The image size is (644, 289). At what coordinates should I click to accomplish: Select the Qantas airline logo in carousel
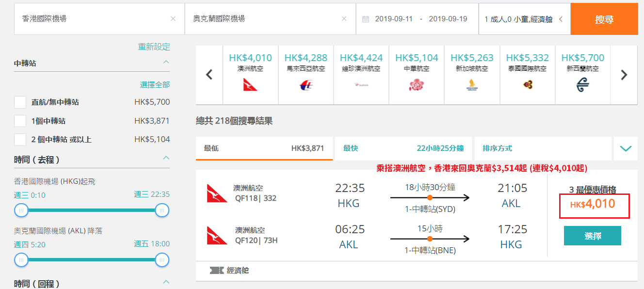250,85
